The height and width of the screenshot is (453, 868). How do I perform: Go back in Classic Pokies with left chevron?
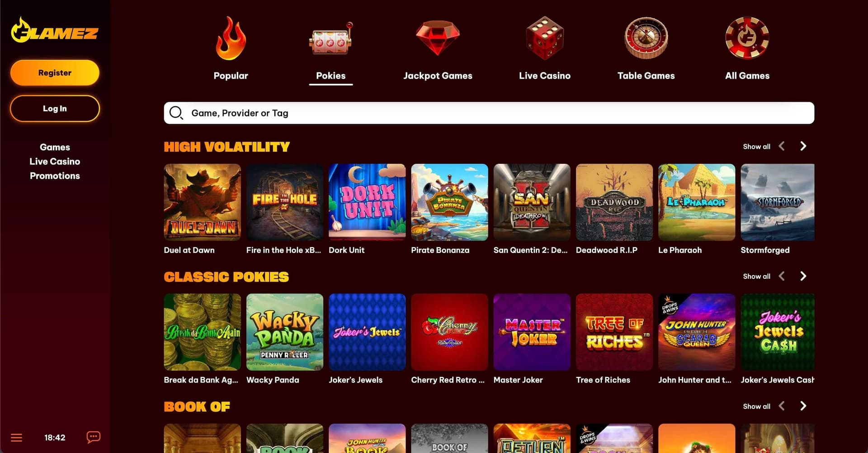pyautogui.click(x=782, y=276)
